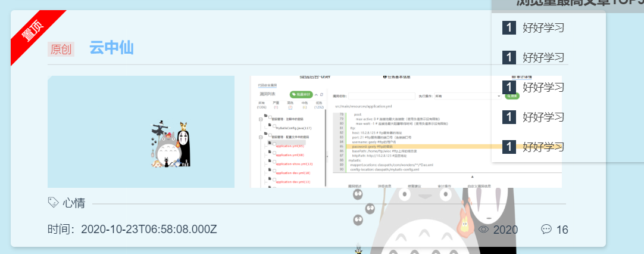Click the red 置顶 corner ribbon
The width and height of the screenshot is (644, 254).
(32, 32)
